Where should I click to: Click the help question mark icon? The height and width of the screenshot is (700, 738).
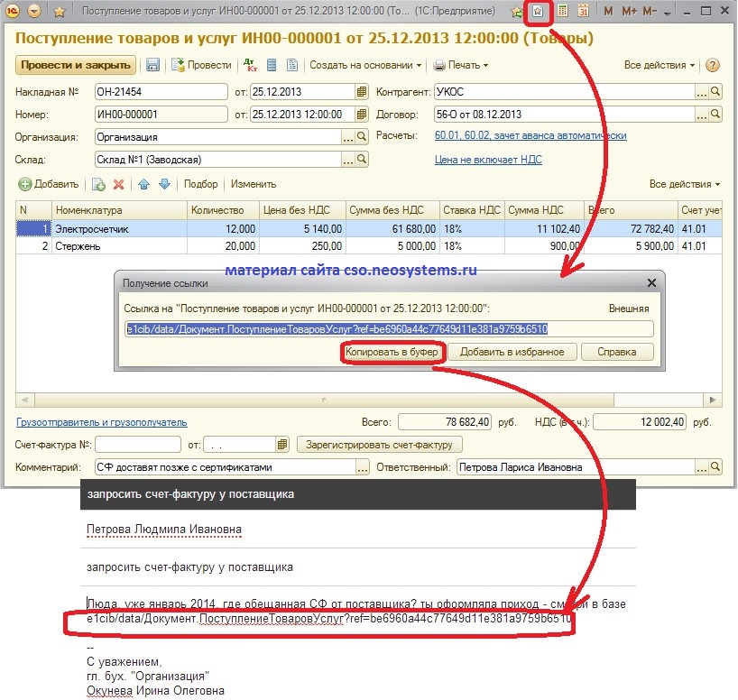click(x=713, y=65)
